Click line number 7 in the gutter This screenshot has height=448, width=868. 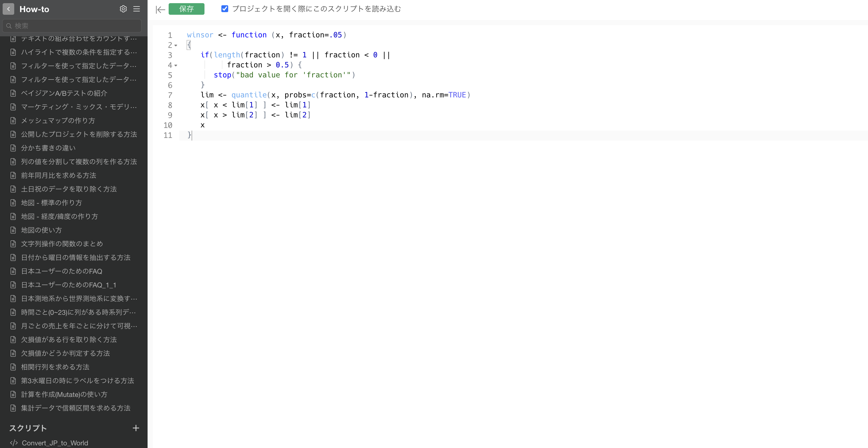click(x=170, y=95)
